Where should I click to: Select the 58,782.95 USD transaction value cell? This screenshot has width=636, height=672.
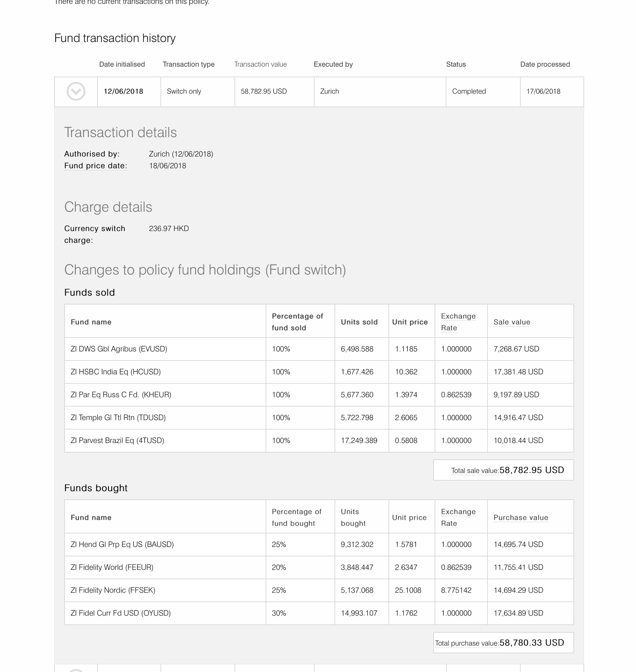point(274,92)
